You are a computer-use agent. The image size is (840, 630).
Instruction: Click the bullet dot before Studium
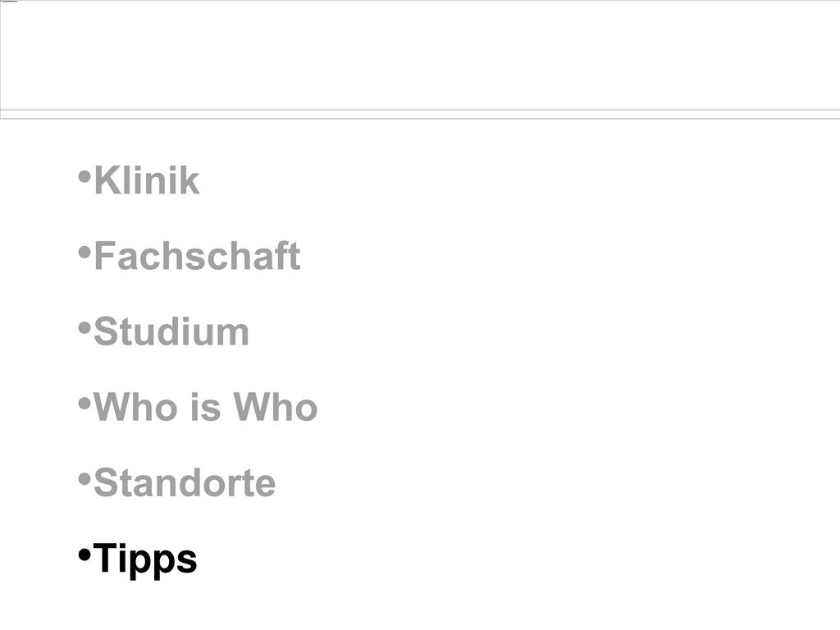[x=84, y=327]
